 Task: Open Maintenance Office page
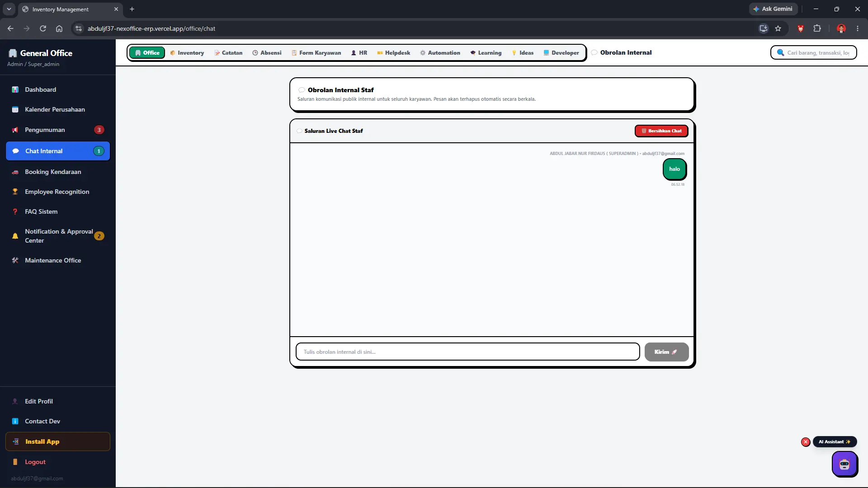(58, 260)
